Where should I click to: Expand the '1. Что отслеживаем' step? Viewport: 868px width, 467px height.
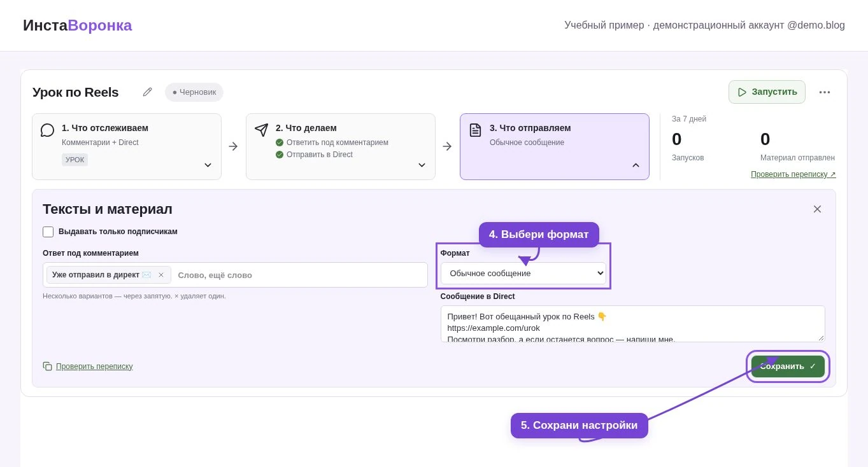click(208, 165)
